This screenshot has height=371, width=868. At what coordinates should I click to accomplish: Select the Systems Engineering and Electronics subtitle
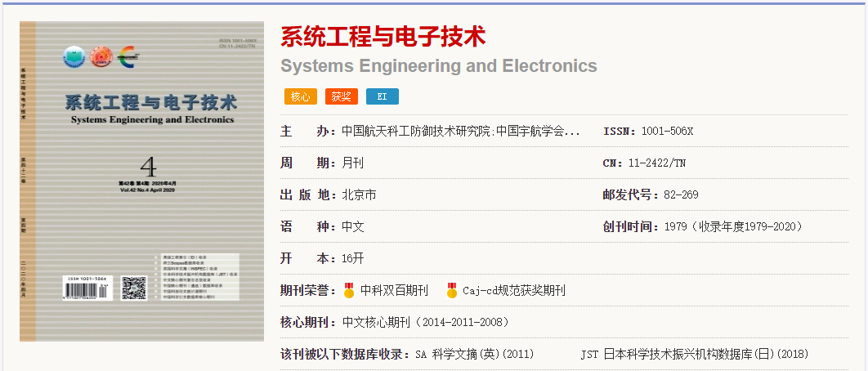(439, 66)
